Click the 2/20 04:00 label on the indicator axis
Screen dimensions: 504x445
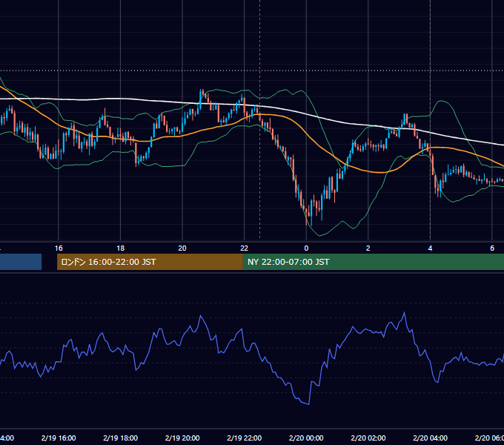430,438
